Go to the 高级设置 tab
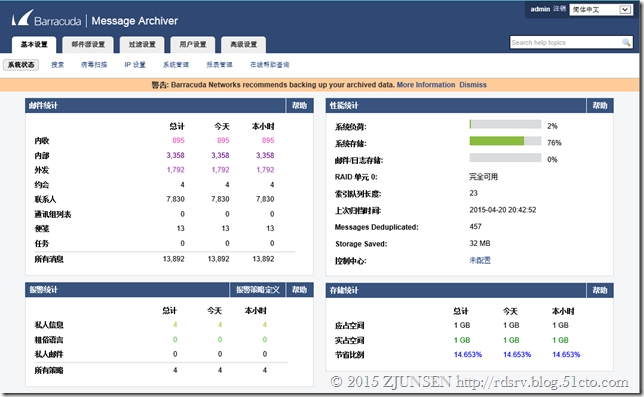This screenshot has width=644, height=397. tap(244, 44)
